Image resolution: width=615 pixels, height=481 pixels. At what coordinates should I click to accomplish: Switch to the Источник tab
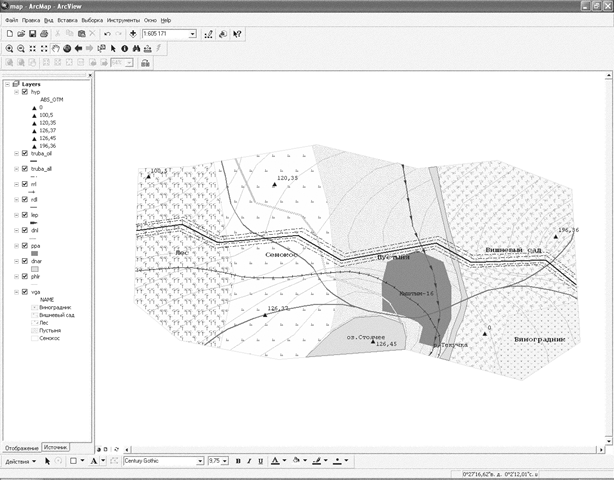[55, 446]
